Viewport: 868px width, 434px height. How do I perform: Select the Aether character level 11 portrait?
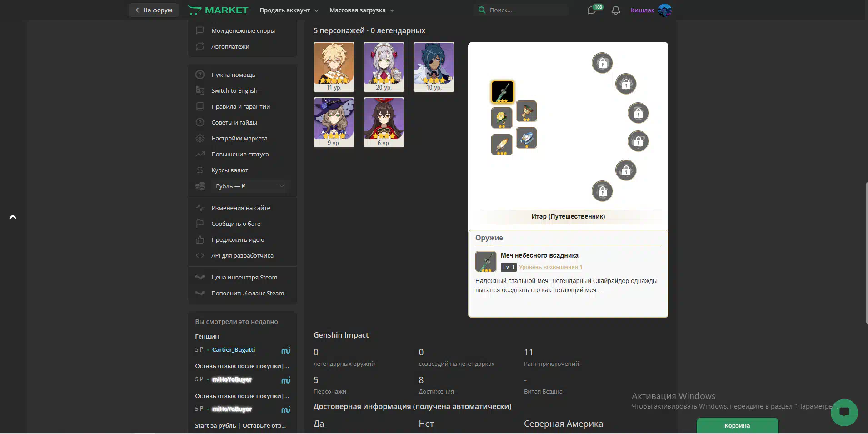[x=334, y=67]
